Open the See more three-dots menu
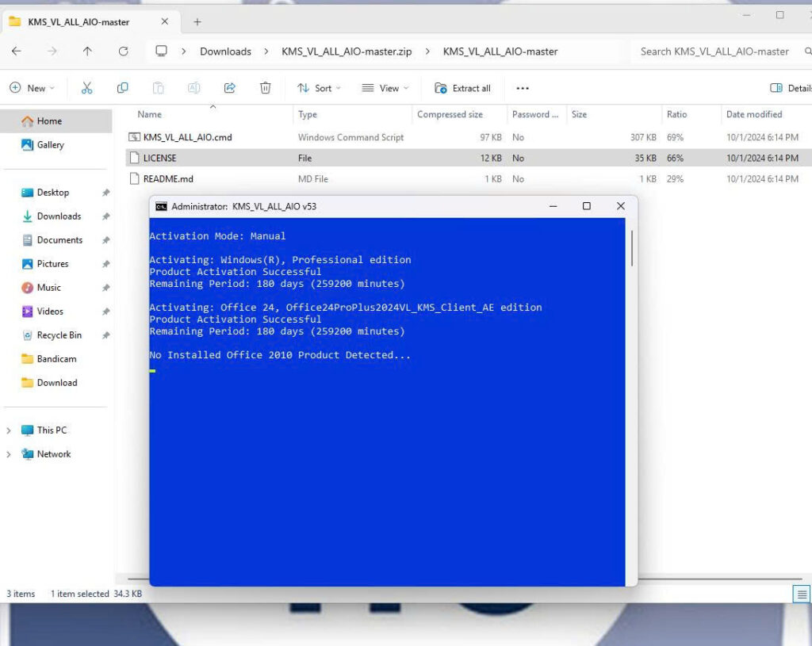Image resolution: width=812 pixels, height=646 pixels. (522, 88)
